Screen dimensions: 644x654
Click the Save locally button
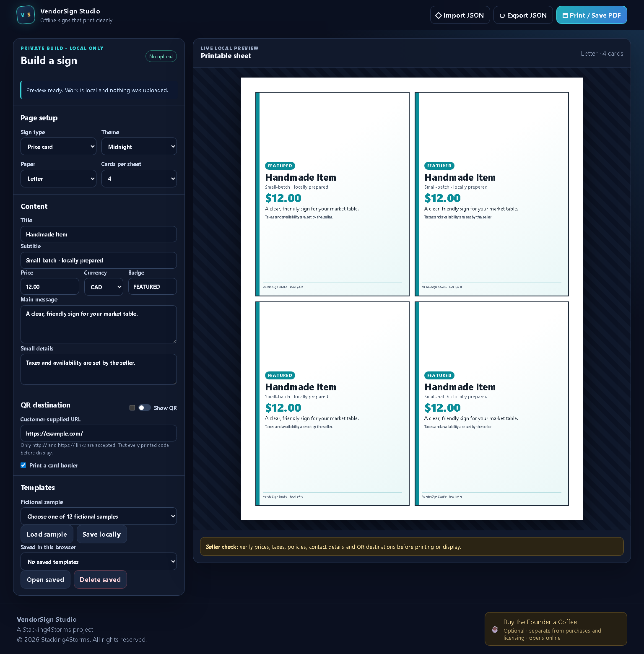pyautogui.click(x=102, y=534)
